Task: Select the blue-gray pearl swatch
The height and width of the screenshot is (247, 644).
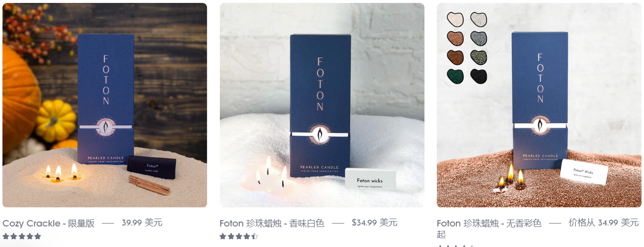Action: (478, 38)
